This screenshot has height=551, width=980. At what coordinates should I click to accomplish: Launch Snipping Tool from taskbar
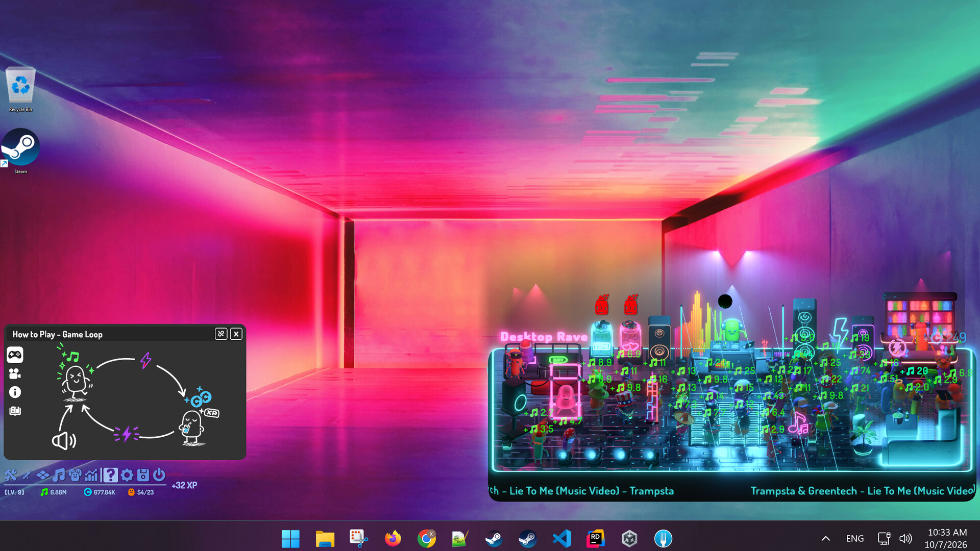359,538
